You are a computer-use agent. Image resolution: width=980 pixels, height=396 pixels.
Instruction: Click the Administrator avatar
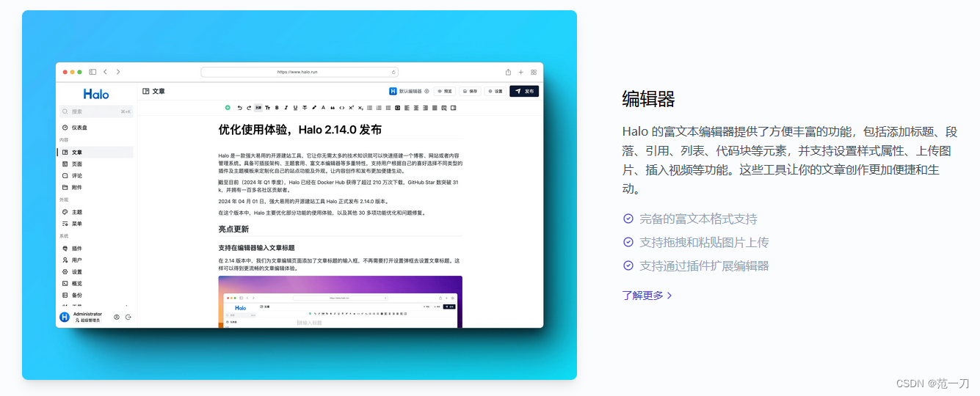click(x=65, y=317)
